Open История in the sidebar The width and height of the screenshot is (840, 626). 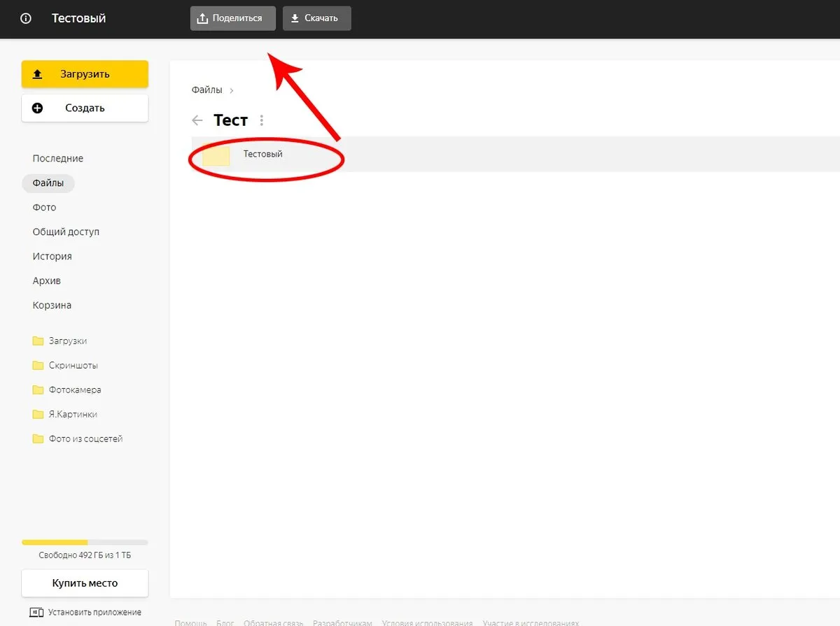tap(52, 257)
